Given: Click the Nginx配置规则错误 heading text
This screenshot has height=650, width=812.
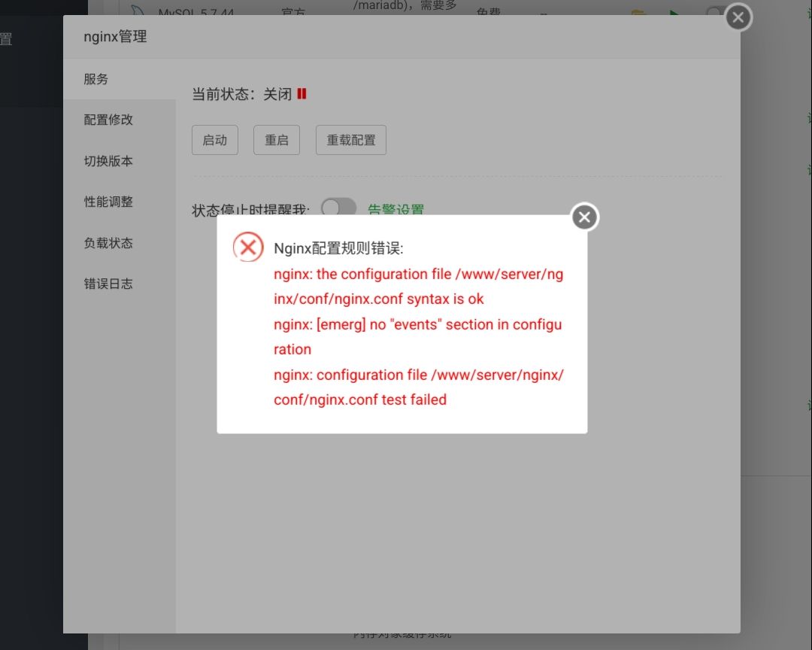Looking at the screenshot, I should (x=338, y=248).
